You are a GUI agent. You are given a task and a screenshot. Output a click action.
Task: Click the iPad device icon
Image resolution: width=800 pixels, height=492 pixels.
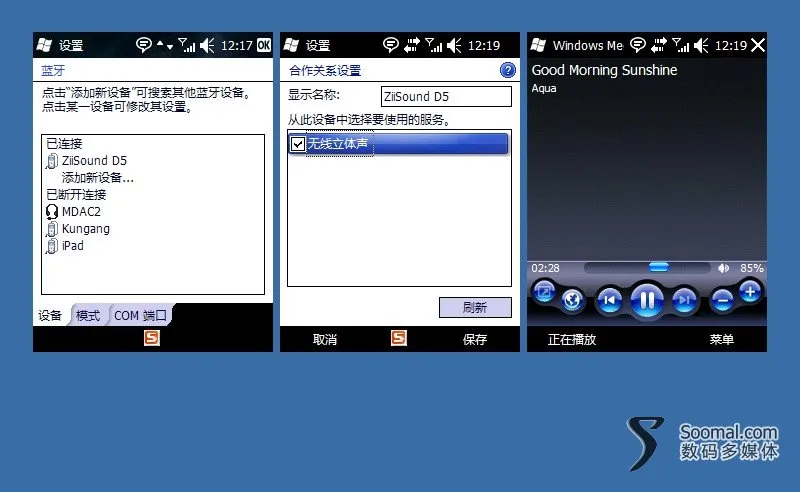click(x=52, y=246)
